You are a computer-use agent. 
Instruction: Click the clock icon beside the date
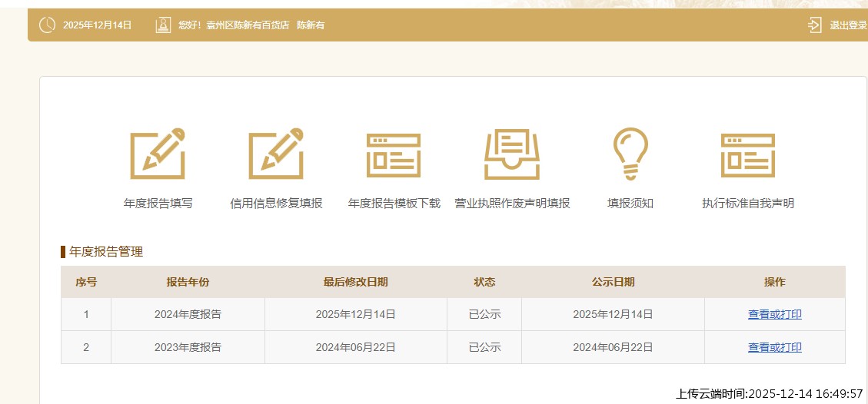click(x=47, y=25)
